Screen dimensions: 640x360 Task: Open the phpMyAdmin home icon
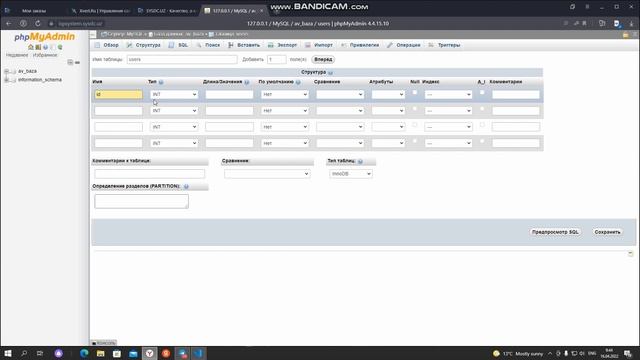(x=31, y=47)
